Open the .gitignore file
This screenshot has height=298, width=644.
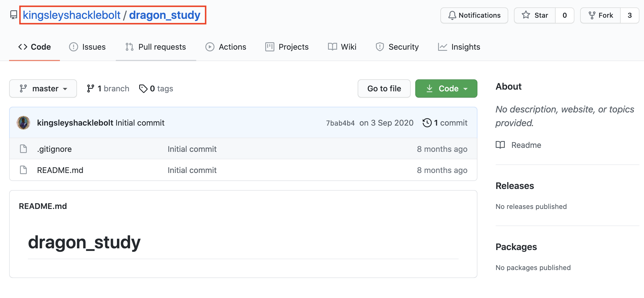(x=54, y=149)
